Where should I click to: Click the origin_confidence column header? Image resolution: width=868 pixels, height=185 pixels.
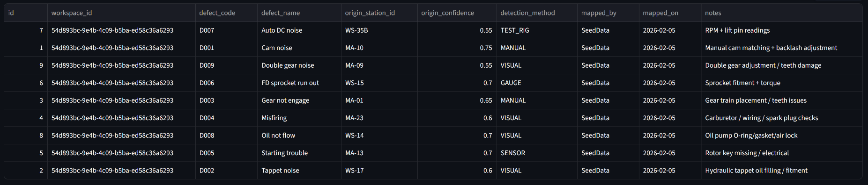click(x=457, y=13)
